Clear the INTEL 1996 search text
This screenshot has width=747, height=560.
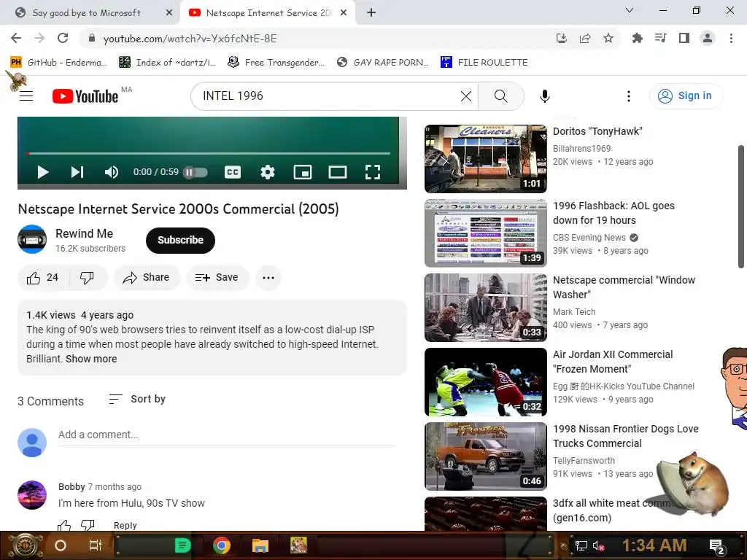(x=466, y=96)
